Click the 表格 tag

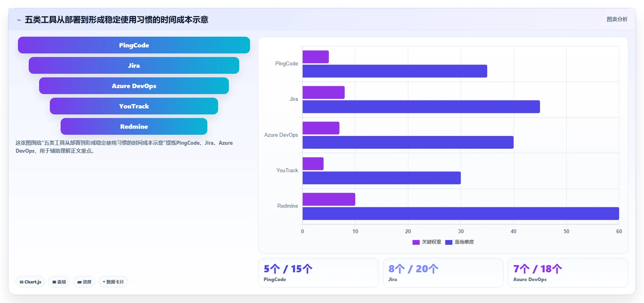point(59,282)
